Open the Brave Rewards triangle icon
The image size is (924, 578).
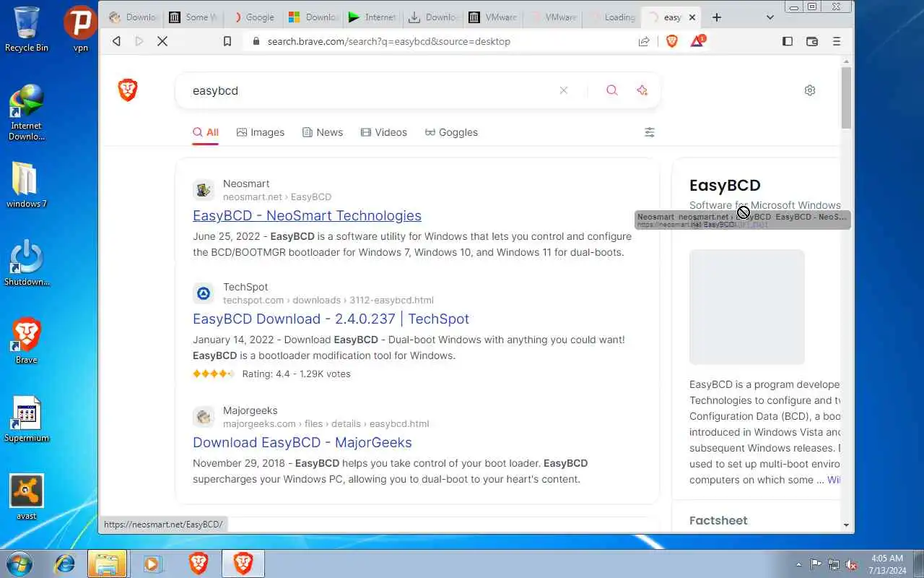click(x=697, y=40)
